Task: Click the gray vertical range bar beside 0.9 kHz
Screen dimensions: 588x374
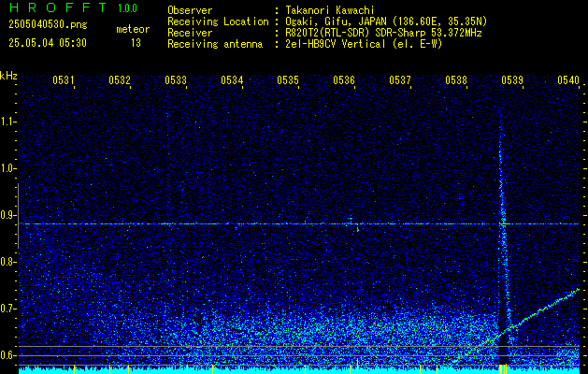Action: pyautogui.click(x=18, y=216)
